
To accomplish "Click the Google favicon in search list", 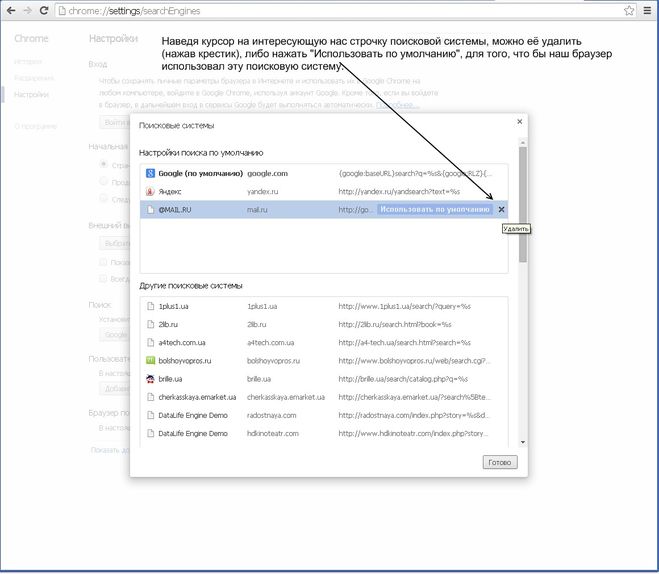I will click(150, 174).
